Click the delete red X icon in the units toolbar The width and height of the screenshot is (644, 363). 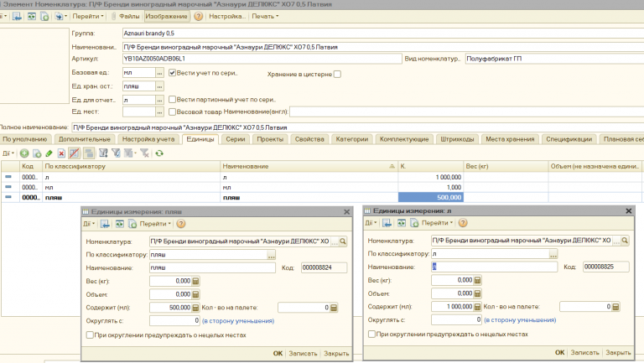pyautogui.click(x=61, y=153)
